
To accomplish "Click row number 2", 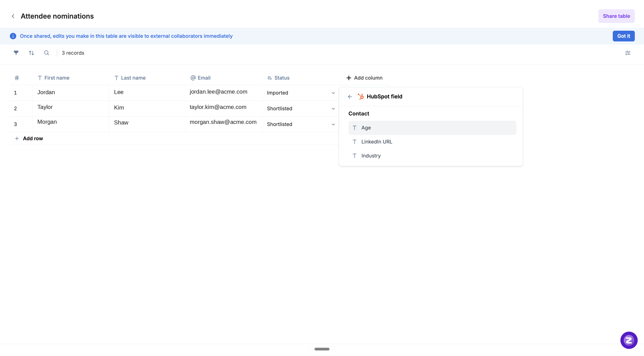I will coord(15,109).
